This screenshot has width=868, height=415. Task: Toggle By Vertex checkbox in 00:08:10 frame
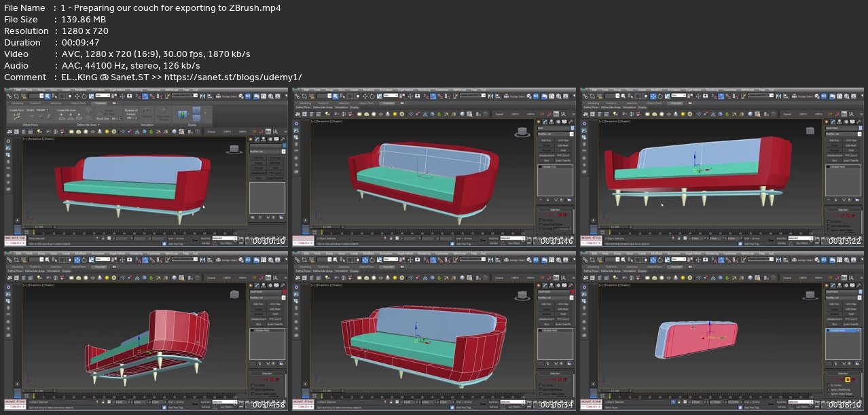tap(828, 385)
